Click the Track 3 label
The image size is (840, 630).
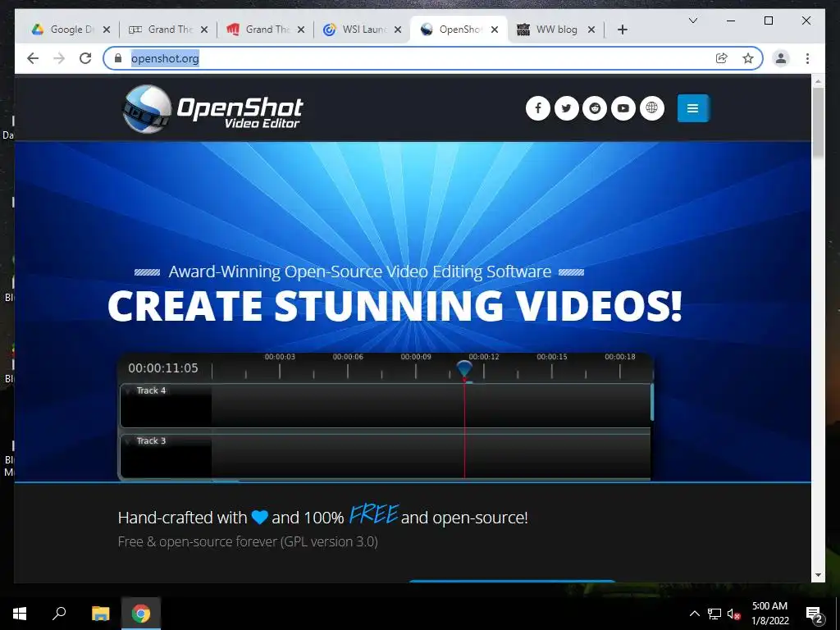[151, 441]
